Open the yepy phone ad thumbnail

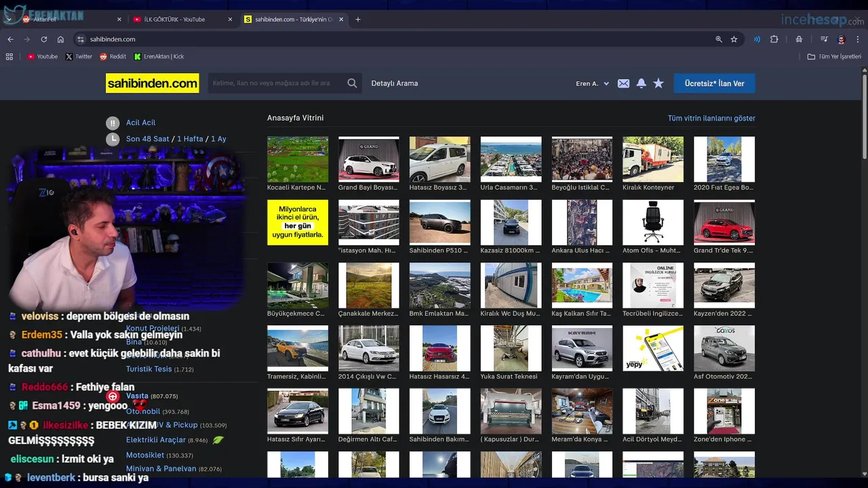coord(653,348)
